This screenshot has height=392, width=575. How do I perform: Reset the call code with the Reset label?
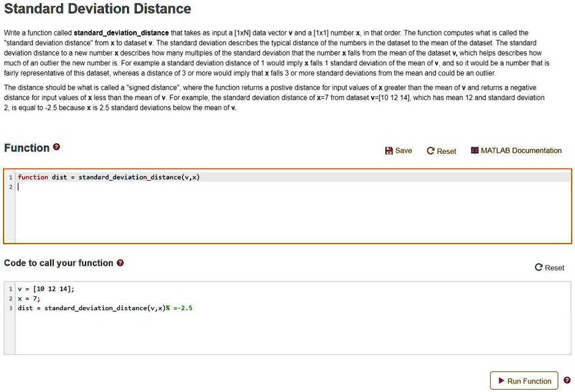pyautogui.click(x=554, y=267)
